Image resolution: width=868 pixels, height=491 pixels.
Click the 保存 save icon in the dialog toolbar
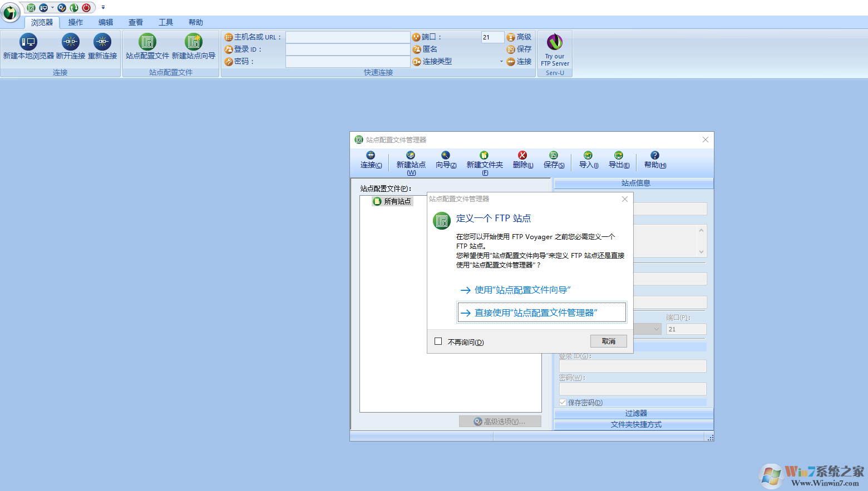(x=553, y=160)
